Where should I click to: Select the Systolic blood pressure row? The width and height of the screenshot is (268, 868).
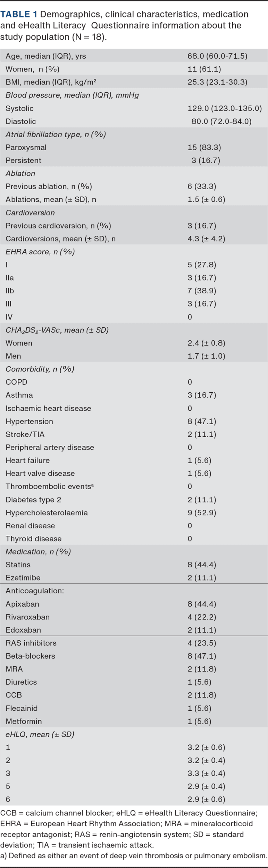[20, 108]
